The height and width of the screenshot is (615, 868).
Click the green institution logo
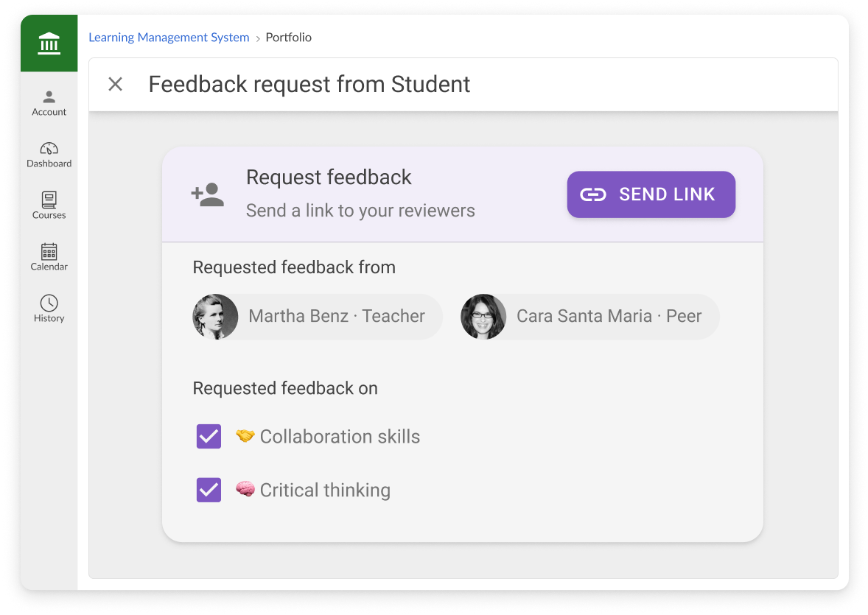point(49,43)
